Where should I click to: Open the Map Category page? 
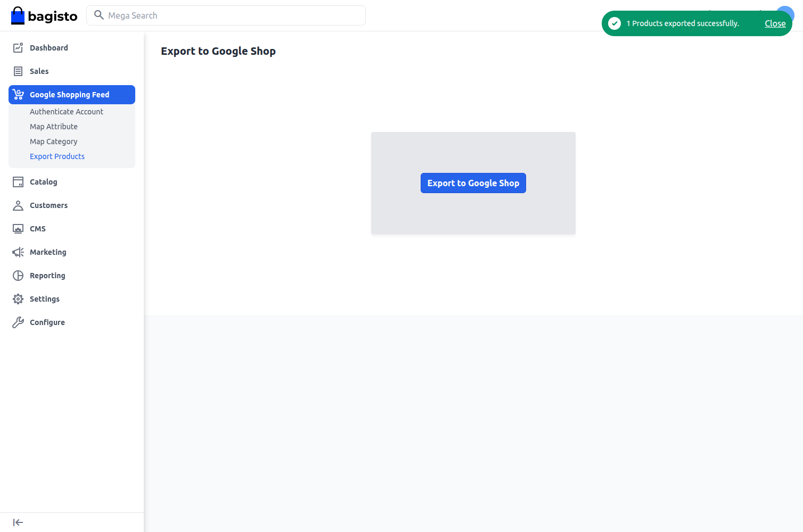tap(53, 141)
